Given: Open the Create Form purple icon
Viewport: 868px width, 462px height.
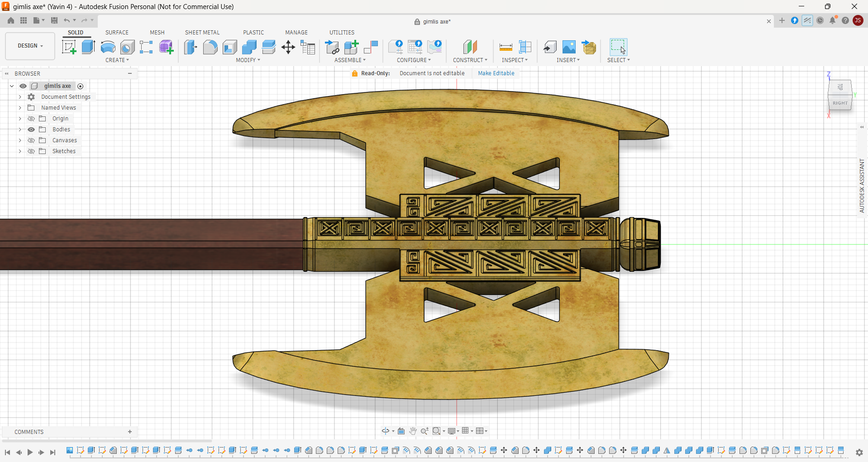Looking at the screenshot, I should [166, 47].
